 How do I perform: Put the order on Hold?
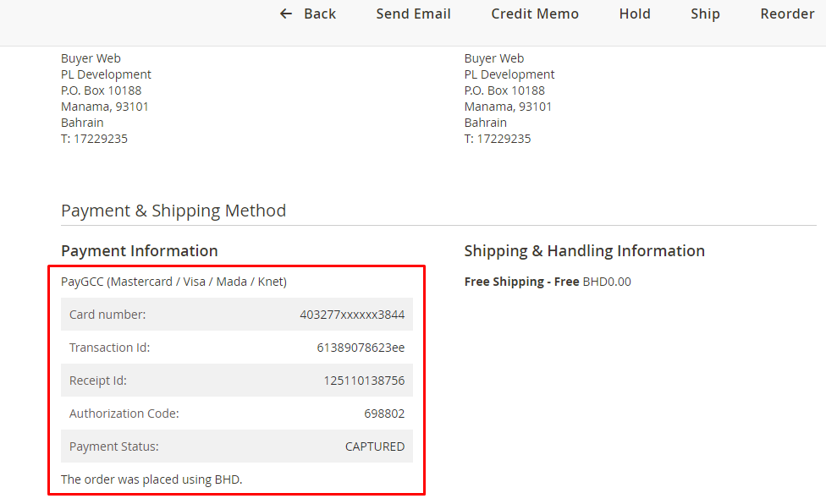(x=635, y=14)
